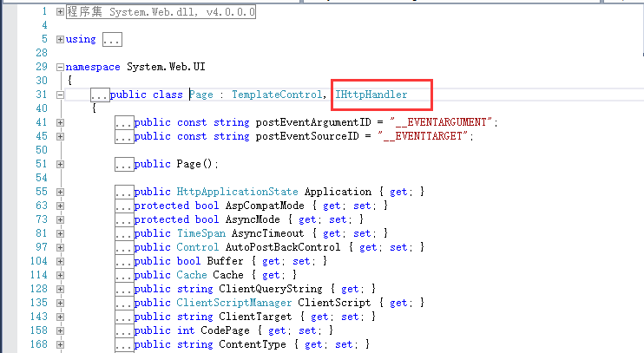Expand the Application property on line 55
644x353 pixels.
click(x=60, y=192)
